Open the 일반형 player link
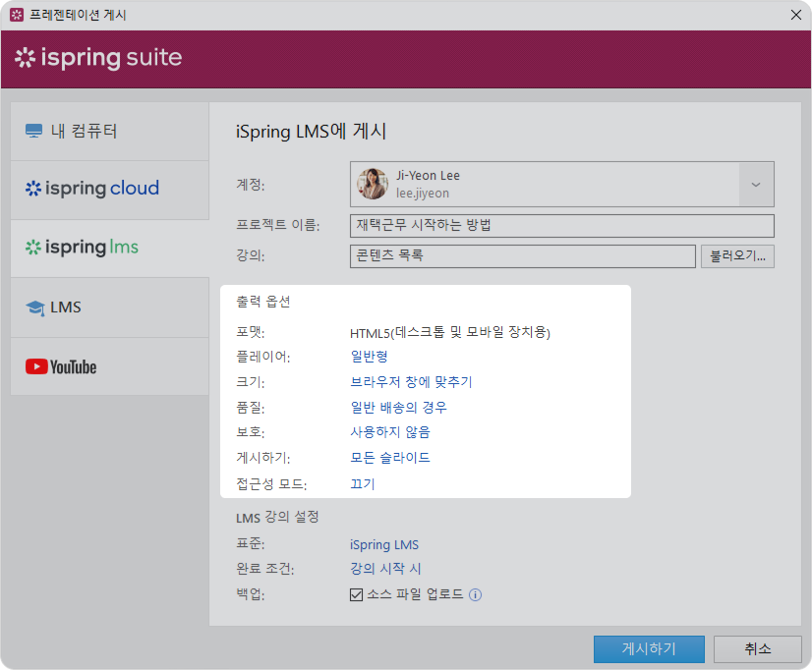The width and height of the screenshot is (812, 670). [369, 357]
